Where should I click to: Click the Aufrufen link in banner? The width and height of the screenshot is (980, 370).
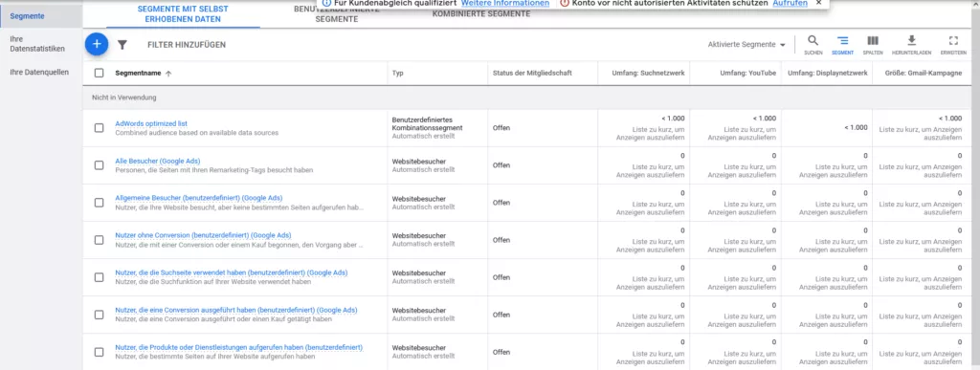tap(790, 3)
